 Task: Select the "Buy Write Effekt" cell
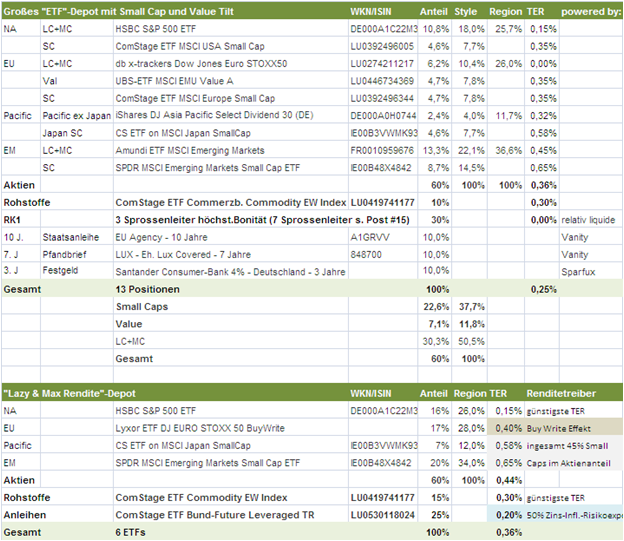coord(574,428)
